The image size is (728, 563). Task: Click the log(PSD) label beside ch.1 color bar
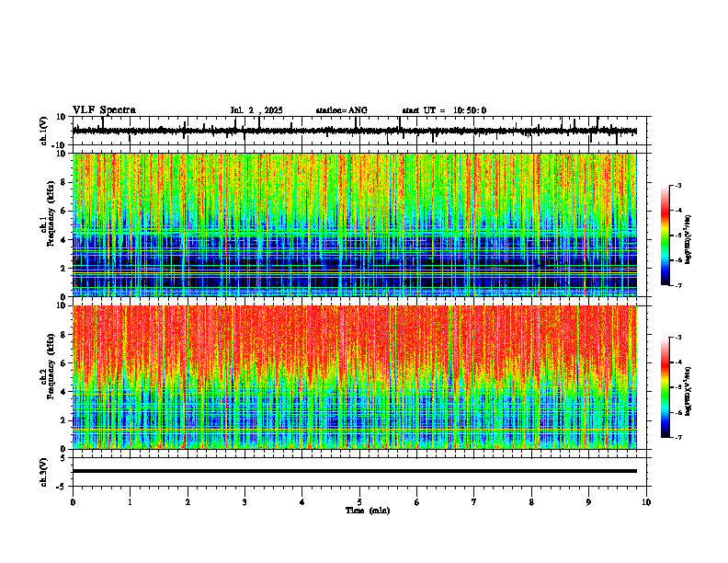tap(688, 239)
